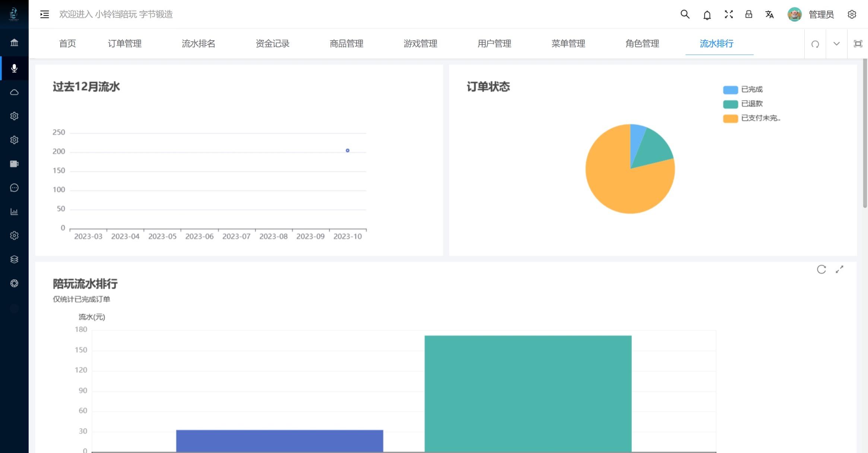This screenshot has height=453, width=868.
Task: Open the cloud icon in sidebar
Action: [x=14, y=92]
